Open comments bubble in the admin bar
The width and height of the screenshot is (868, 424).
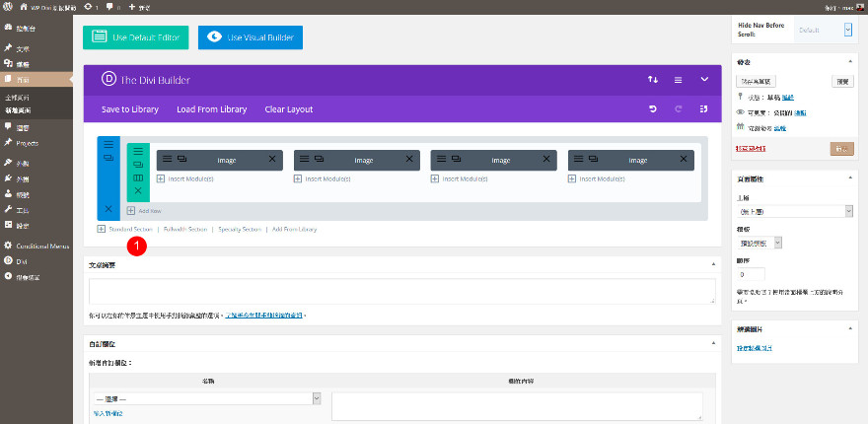pyautogui.click(x=109, y=7)
